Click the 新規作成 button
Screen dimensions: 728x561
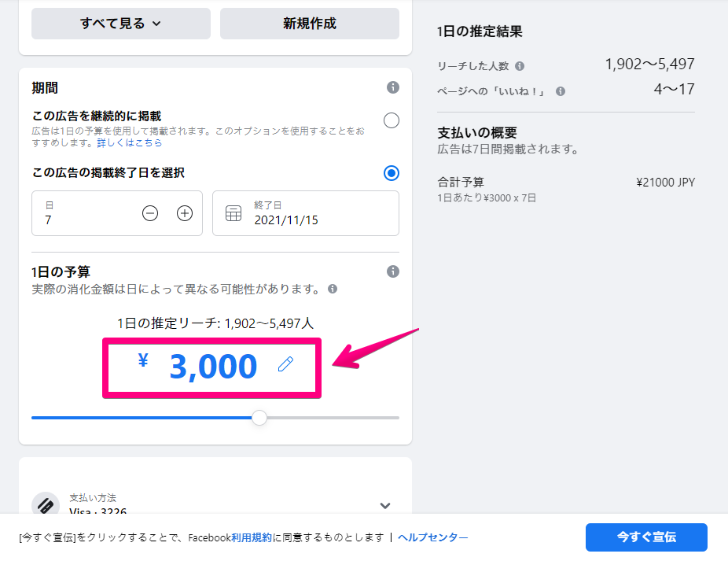[x=310, y=24]
